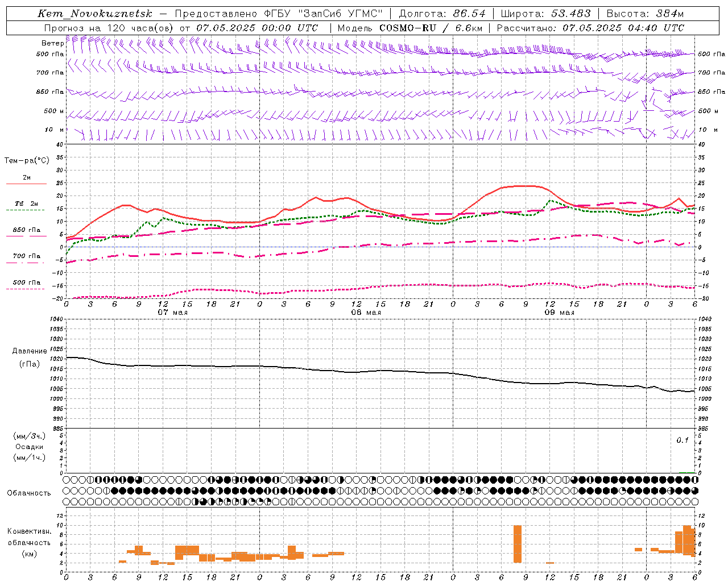Screen dimensions: 728x582
Task: Click the 09 мая date label
Action: tap(560, 313)
